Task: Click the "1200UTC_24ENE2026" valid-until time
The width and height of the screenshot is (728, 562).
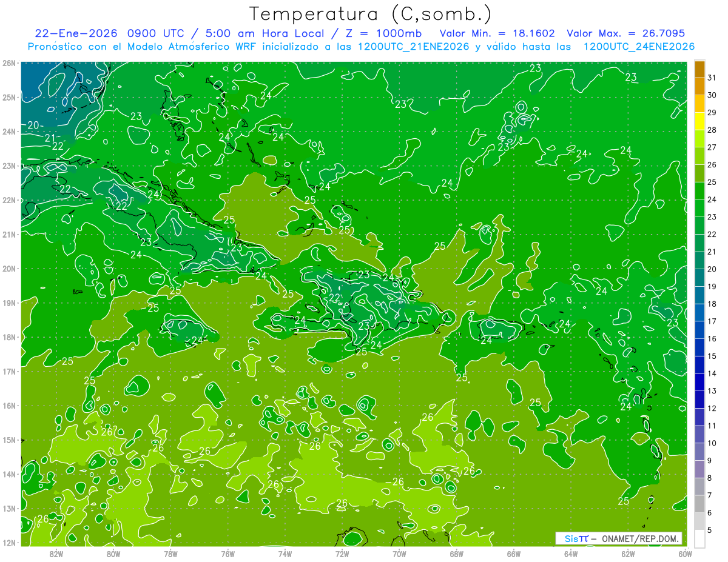Action: tap(639, 47)
